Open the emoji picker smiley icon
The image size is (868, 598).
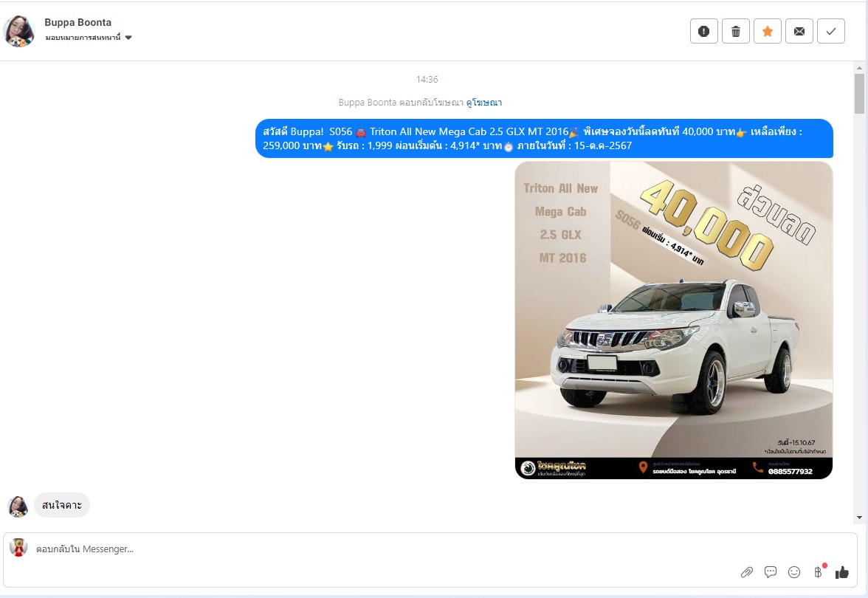794,572
